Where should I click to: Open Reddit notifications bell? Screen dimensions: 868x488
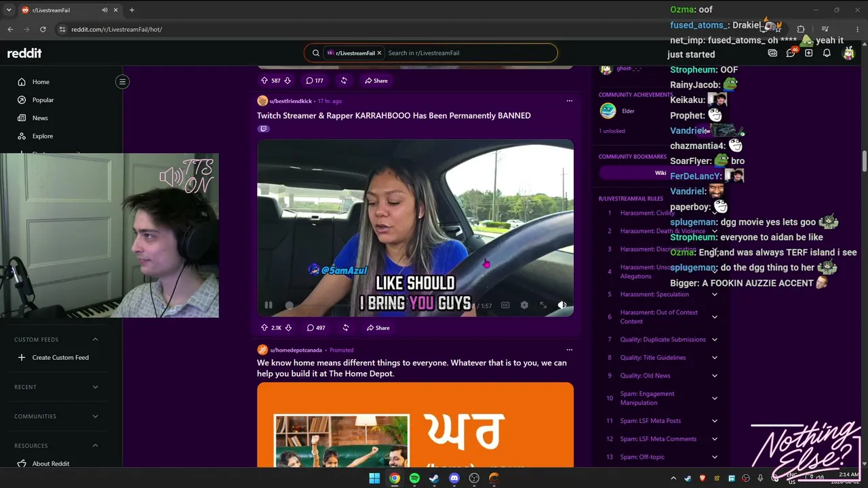827,53
